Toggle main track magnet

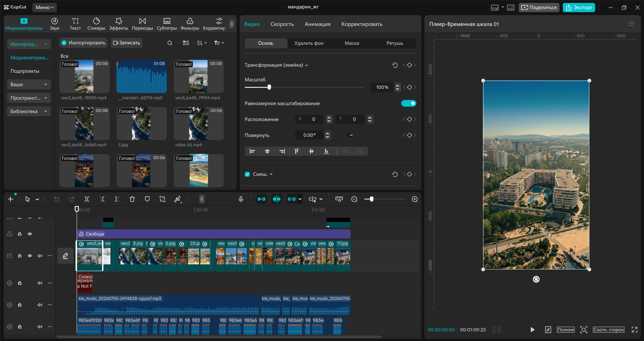[261, 199]
